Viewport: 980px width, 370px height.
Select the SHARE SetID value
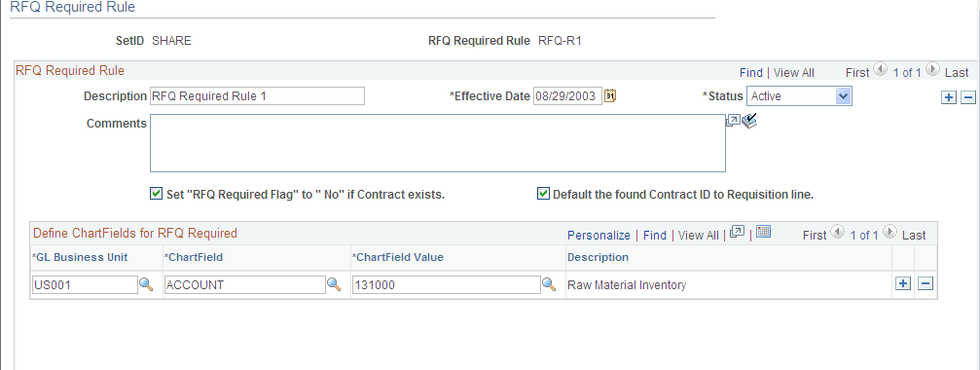click(172, 41)
